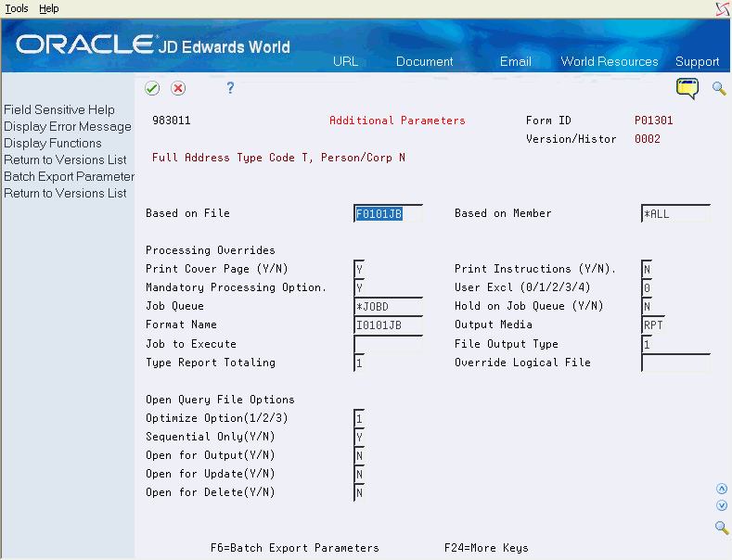The height and width of the screenshot is (560, 732).
Task: Click the Open for Update field
Action: coord(359,475)
